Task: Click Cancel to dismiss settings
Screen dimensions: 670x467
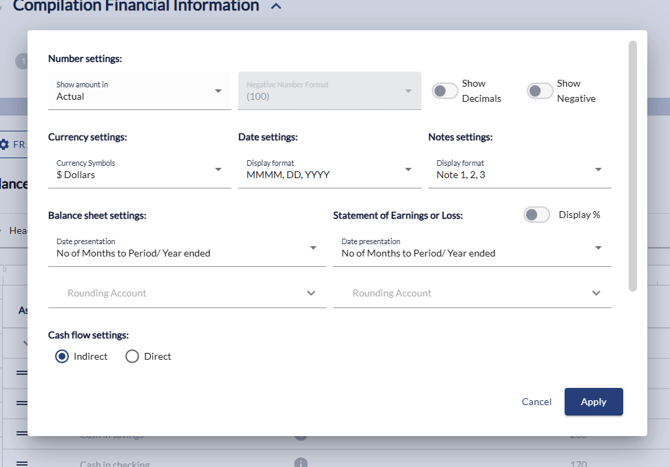Action: [536, 402]
